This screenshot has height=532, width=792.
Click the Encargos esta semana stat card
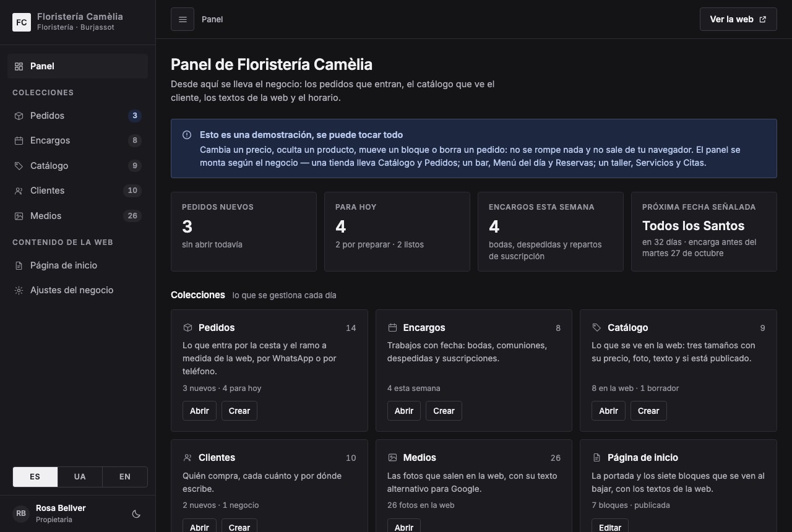click(x=551, y=231)
